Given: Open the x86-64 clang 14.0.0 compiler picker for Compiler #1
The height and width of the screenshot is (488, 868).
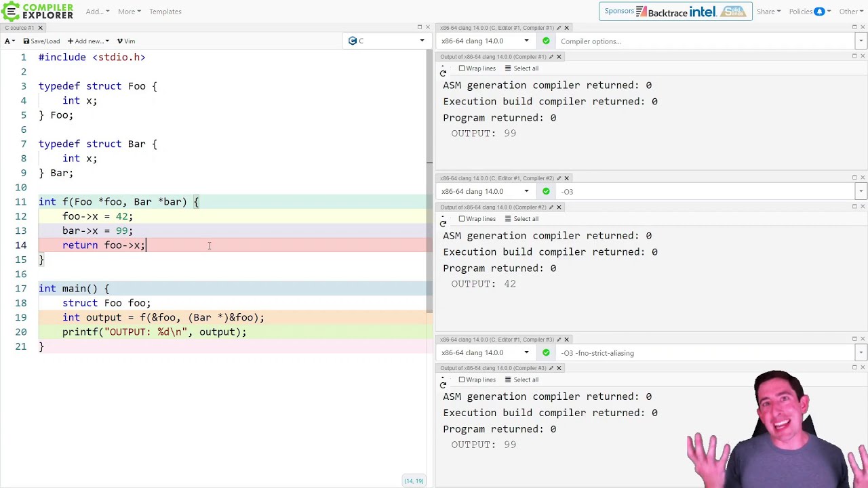Looking at the screenshot, I should (x=485, y=41).
